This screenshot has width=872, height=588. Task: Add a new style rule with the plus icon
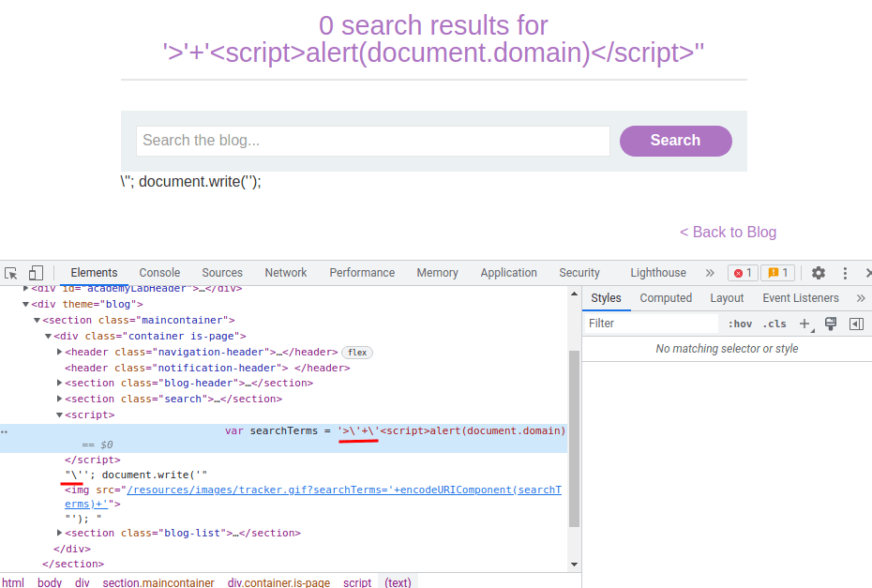(806, 323)
